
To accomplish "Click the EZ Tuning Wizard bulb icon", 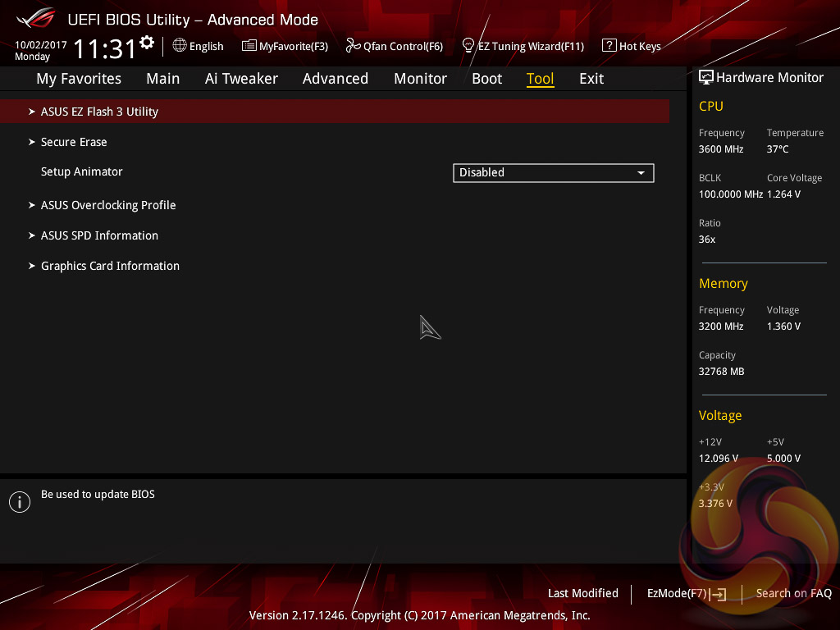I will click(x=468, y=45).
